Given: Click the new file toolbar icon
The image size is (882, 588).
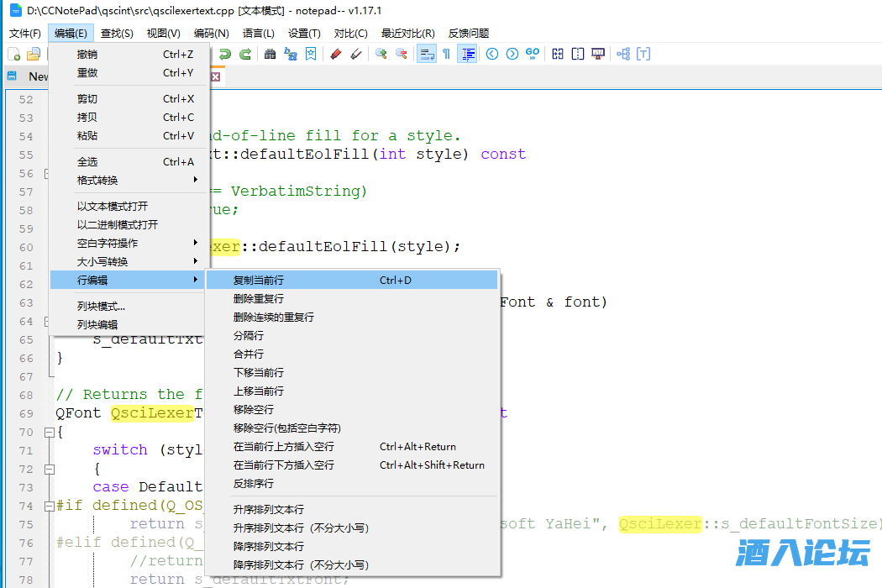Looking at the screenshot, I should [14, 54].
